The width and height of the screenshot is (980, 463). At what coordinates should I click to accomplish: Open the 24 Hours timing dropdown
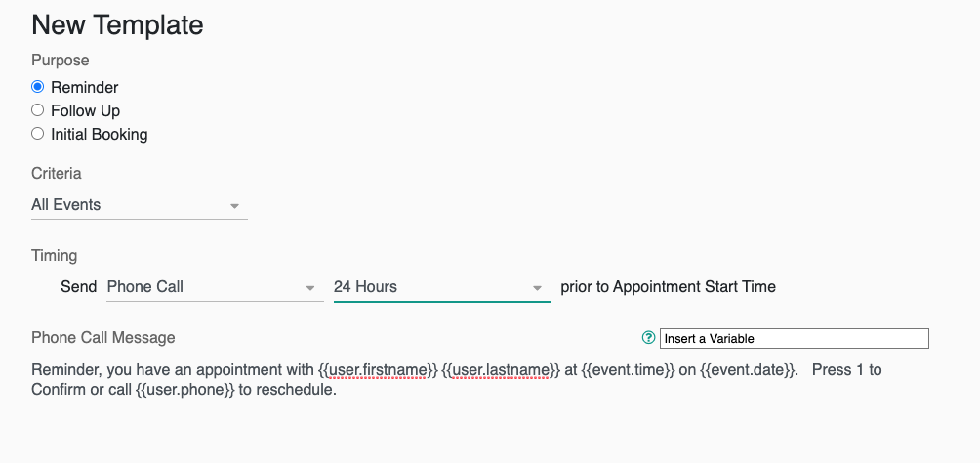(x=441, y=287)
